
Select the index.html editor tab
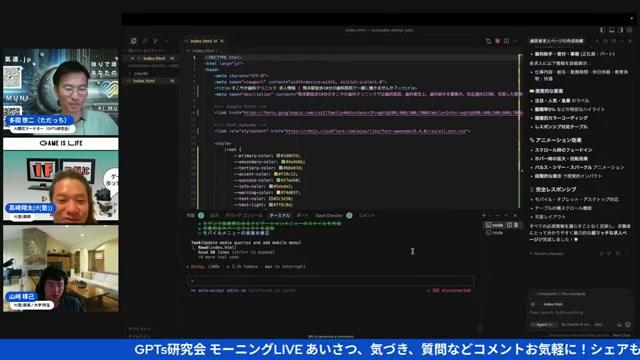[203, 41]
